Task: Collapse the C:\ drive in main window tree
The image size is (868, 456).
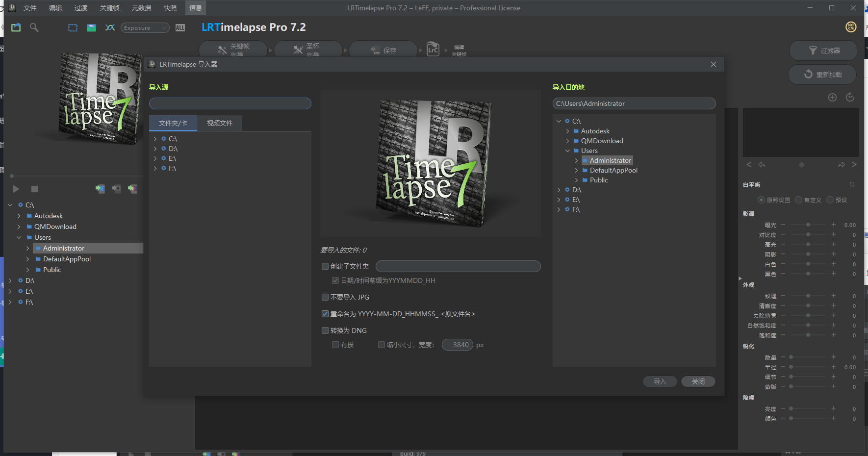Action: [10, 205]
